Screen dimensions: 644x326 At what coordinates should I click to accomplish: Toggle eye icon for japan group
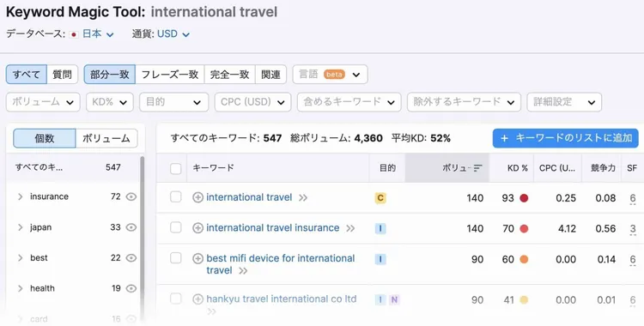point(131,227)
